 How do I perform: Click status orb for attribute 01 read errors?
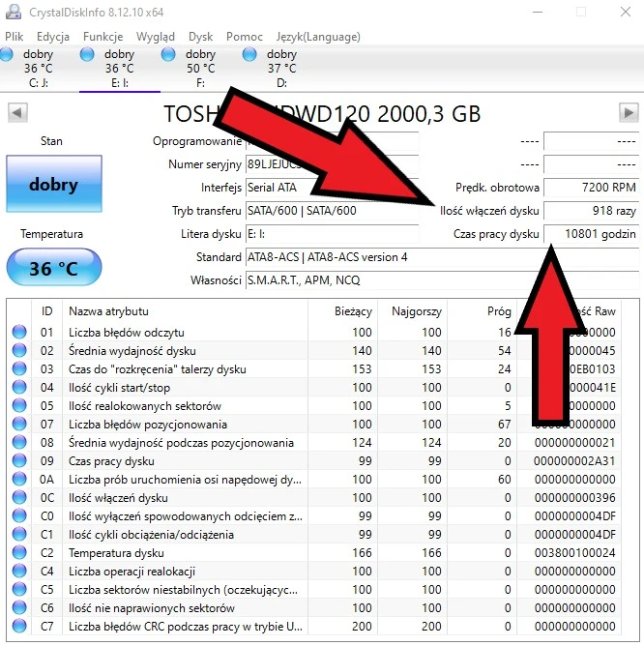(x=19, y=333)
